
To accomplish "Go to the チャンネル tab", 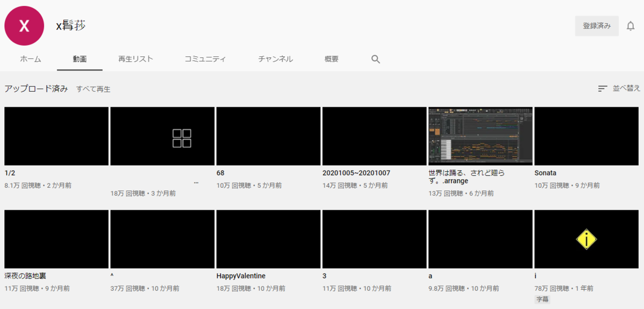I will 275,59.
